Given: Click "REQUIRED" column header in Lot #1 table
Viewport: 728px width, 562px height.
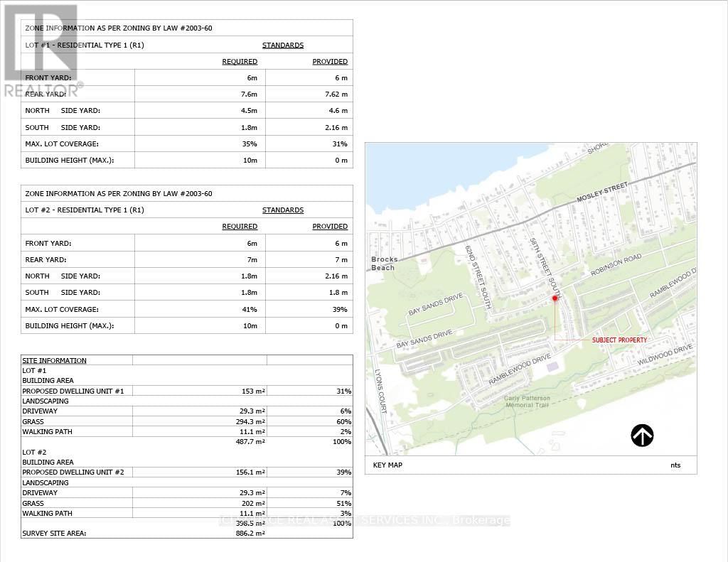Looking at the screenshot, I should 240,61.
